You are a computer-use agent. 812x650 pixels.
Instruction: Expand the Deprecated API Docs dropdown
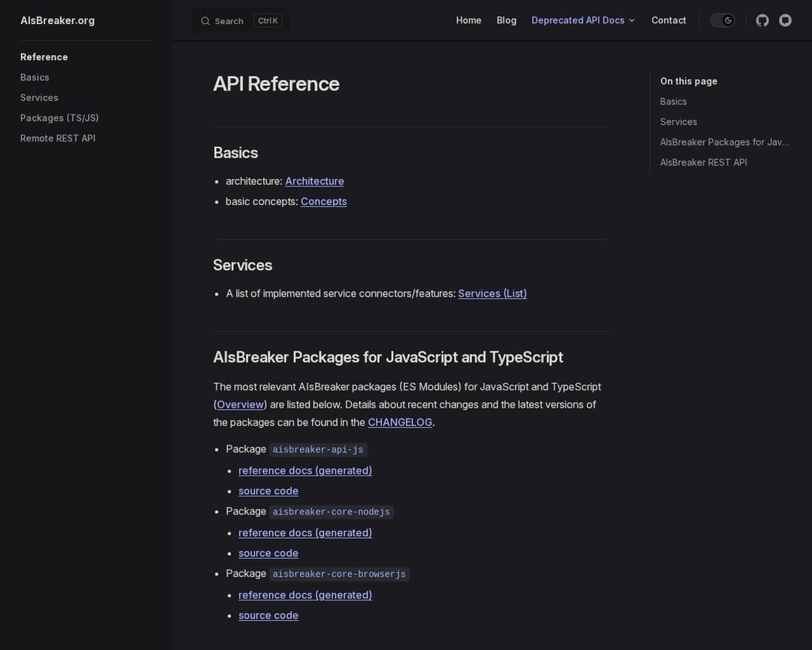[x=583, y=20]
